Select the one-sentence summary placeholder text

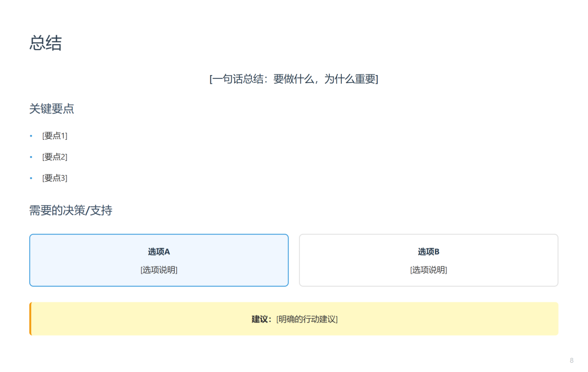click(x=293, y=79)
